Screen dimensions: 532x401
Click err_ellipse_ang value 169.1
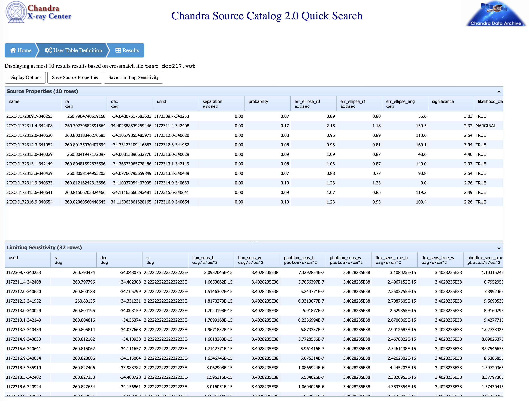click(x=421, y=145)
